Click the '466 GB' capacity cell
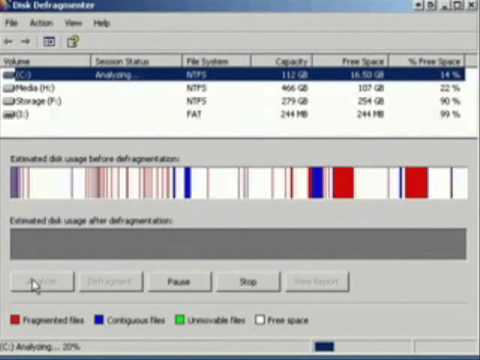 tap(294, 88)
